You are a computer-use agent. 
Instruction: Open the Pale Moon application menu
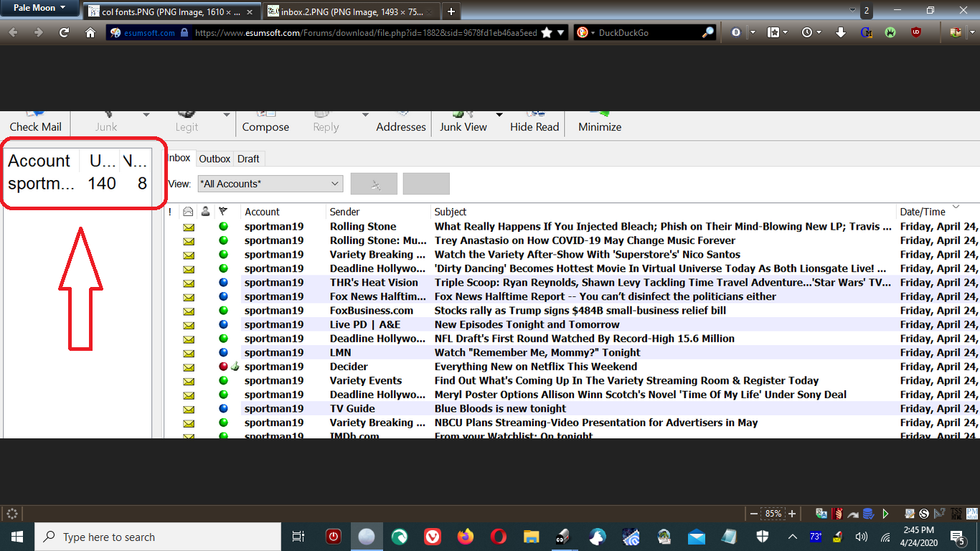tap(40, 8)
